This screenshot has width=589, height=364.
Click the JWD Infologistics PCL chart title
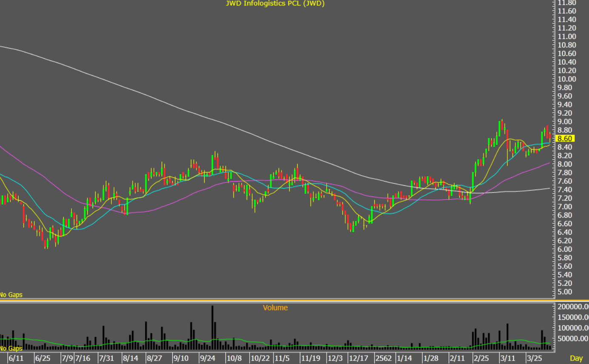(x=275, y=3)
